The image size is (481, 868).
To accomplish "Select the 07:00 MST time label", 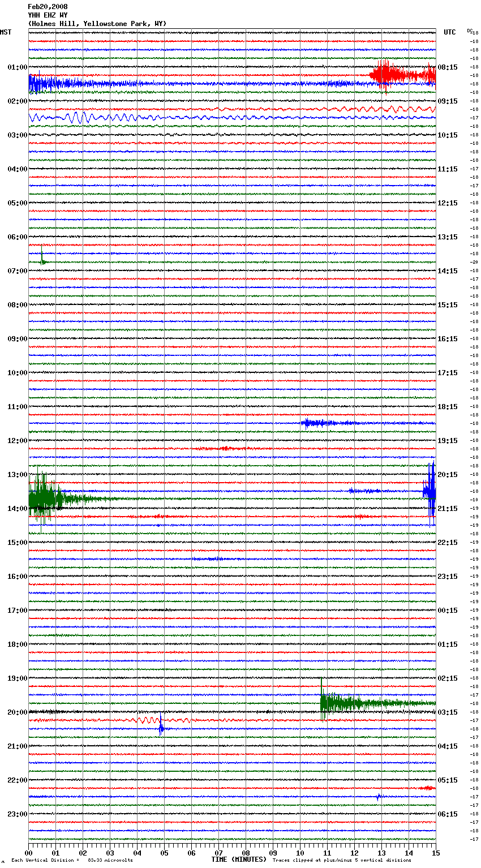I will 18,271.
